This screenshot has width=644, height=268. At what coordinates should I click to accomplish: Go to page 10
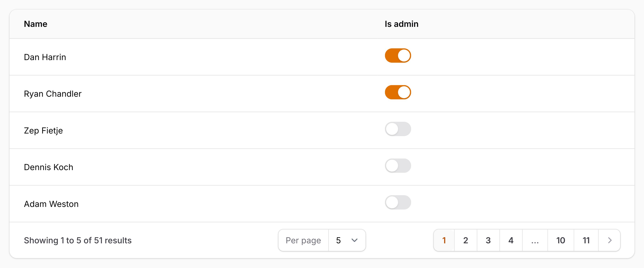click(561, 240)
